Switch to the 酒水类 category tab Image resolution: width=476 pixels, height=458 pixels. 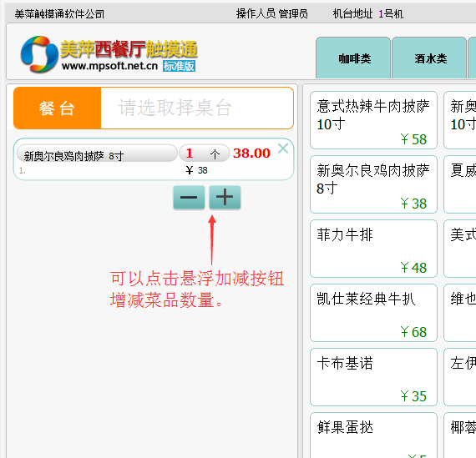pyautogui.click(x=429, y=58)
